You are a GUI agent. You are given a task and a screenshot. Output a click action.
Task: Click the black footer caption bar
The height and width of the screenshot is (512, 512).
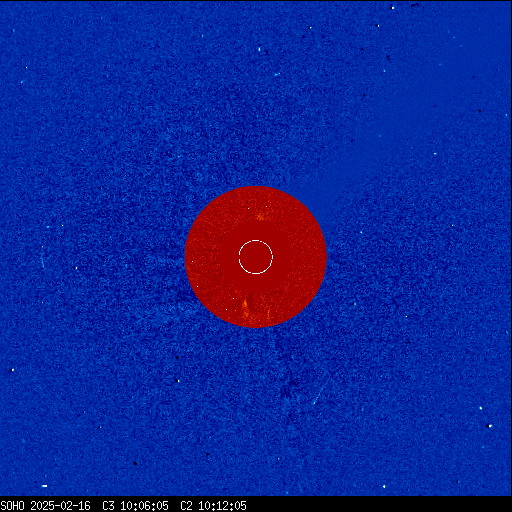pos(256,504)
